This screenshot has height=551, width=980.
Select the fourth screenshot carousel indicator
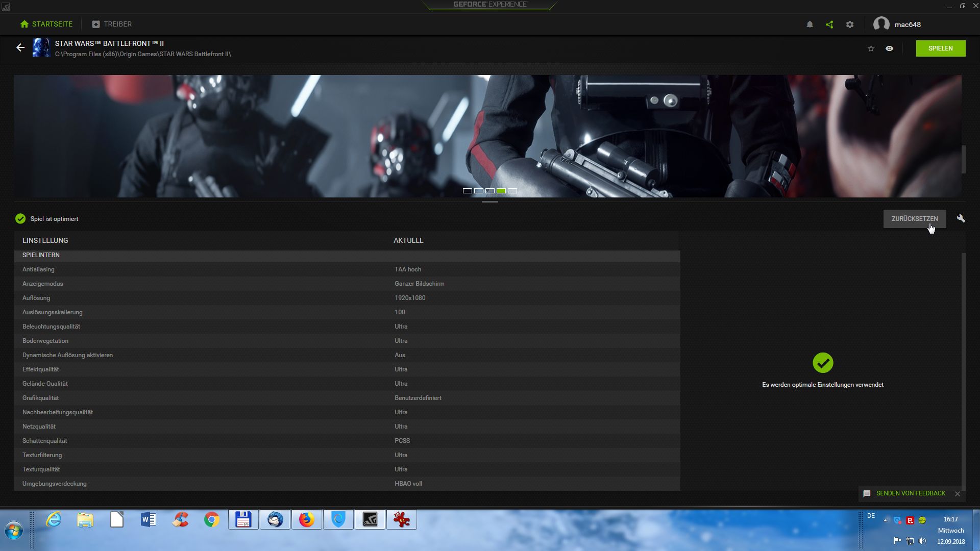[501, 191]
